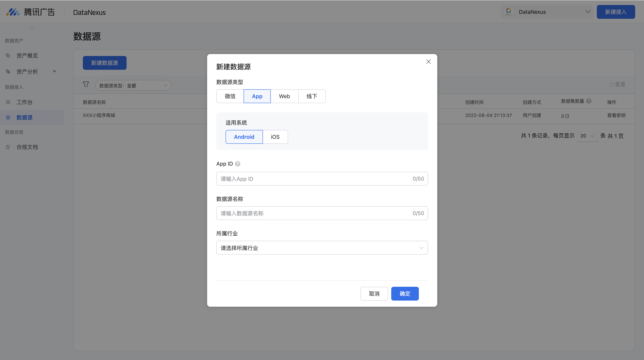Click the 重置 reset link
644x360 pixels.
(620, 85)
